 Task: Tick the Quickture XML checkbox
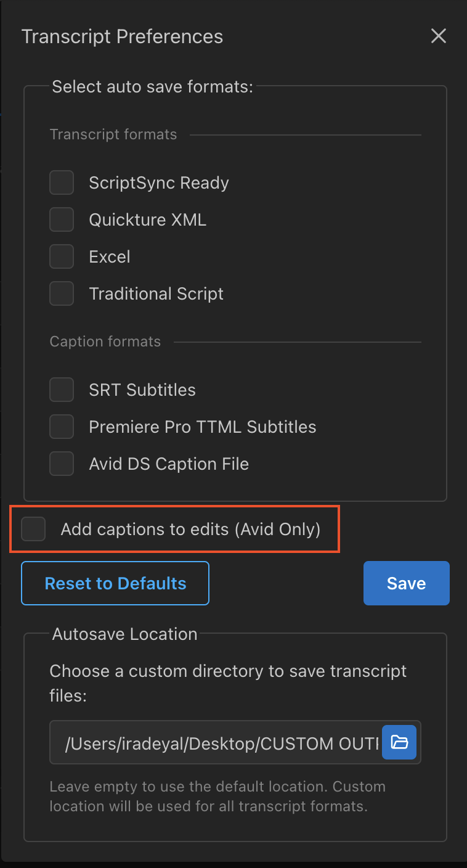click(x=62, y=219)
